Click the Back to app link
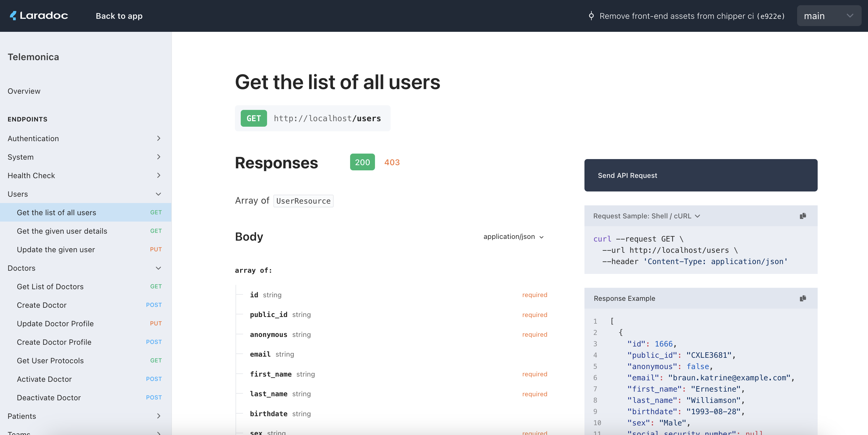 pyautogui.click(x=119, y=16)
